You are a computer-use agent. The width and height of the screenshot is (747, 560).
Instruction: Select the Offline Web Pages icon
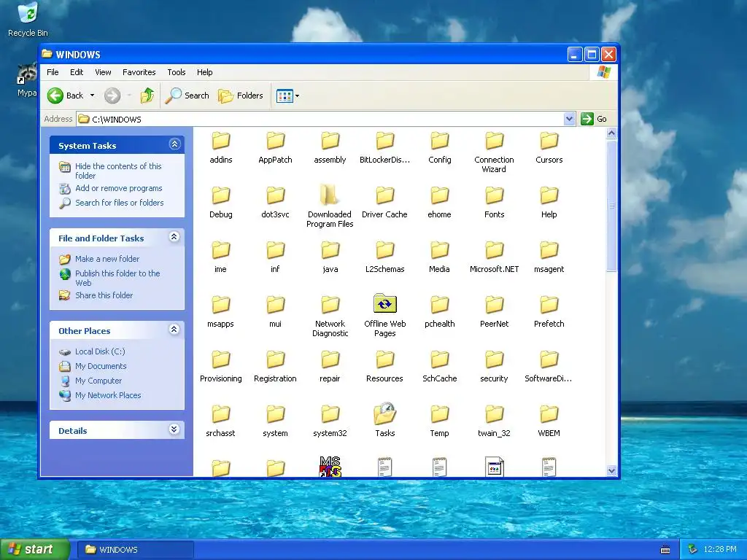385,304
